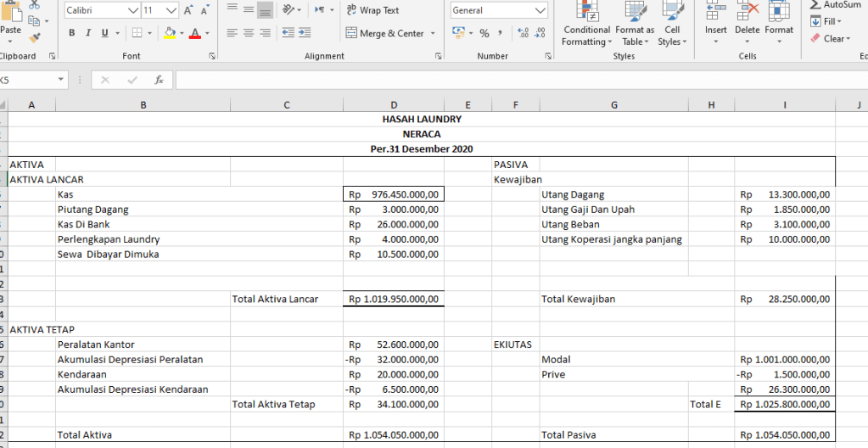Viewport: 868px width, 448px height.
Task: Click the Format Painter brush icon
Action: coord(34,37)
